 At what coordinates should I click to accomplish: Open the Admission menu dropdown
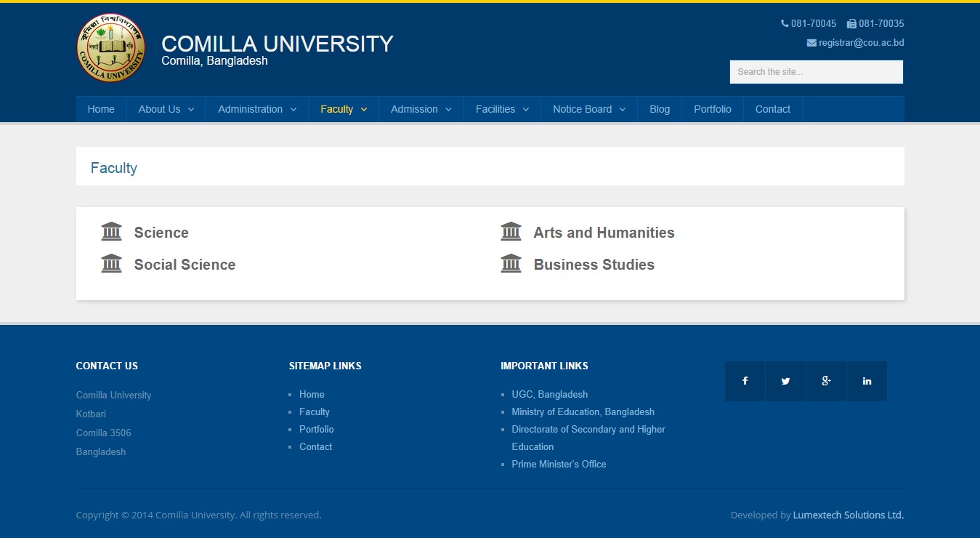(x=421, y=109)
